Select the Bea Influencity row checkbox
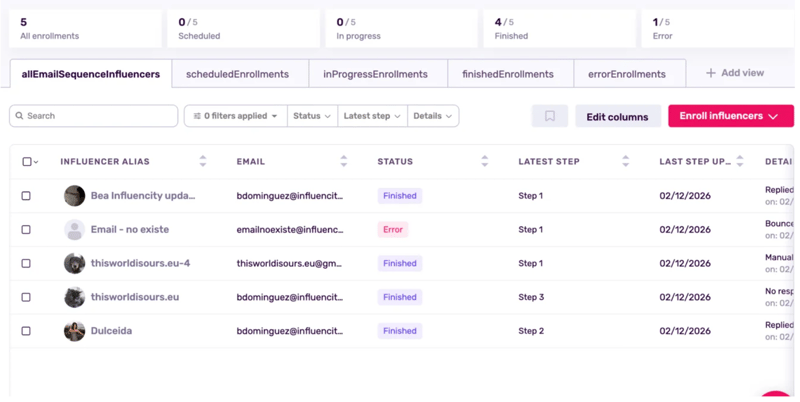Screen dimensions: 800x402 click(x=26, y=196)
